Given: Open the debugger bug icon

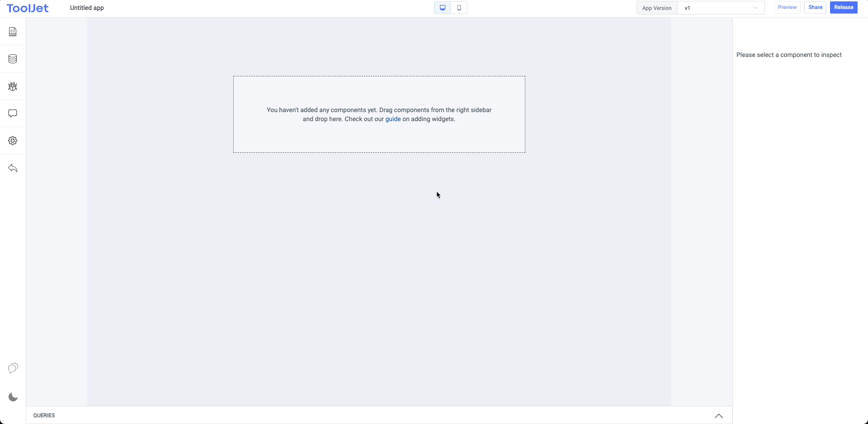Looking at the screenshot, I should [13, 86].
